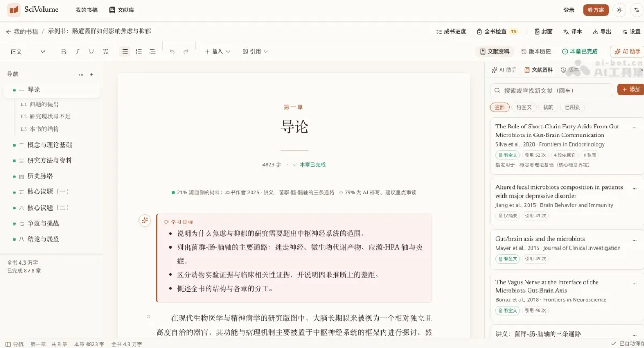Jump to section 1.2 研究现状与不足
The width and height of the screenshot is (644, 348).
(46, 117)
